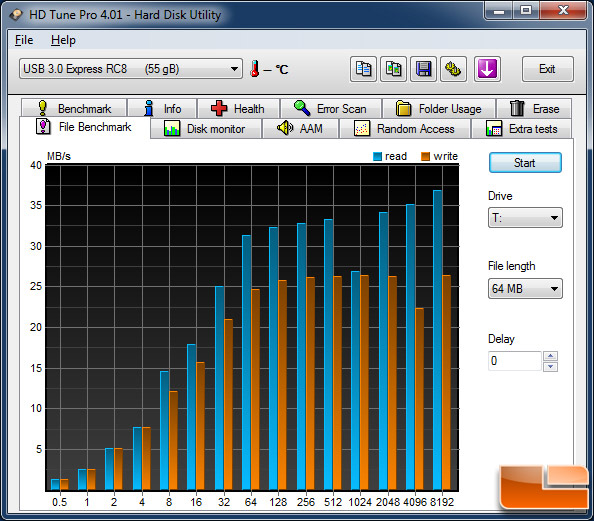Open the Drive letter T: dropdown
The height and width of the screenshot is (521, 594).
click(x=525, y=217)
